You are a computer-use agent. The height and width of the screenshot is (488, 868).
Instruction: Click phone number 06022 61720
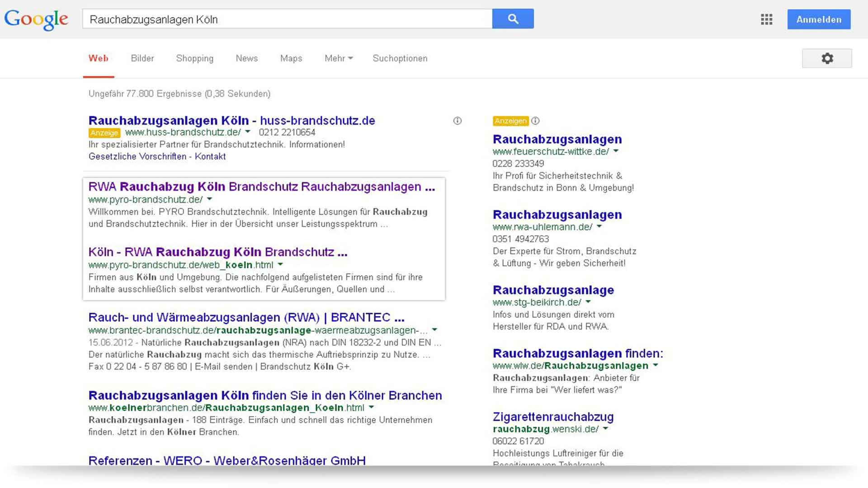[x=518, y=441]
